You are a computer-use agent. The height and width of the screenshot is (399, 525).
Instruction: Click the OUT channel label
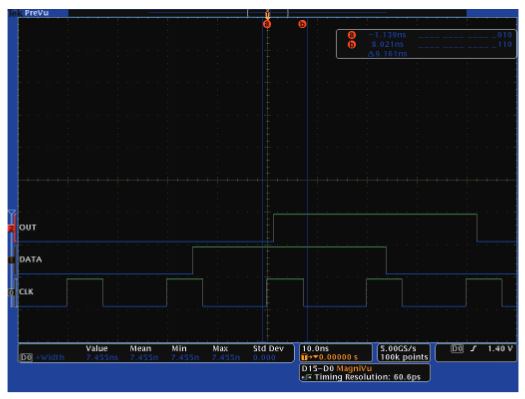pos(28,228)
